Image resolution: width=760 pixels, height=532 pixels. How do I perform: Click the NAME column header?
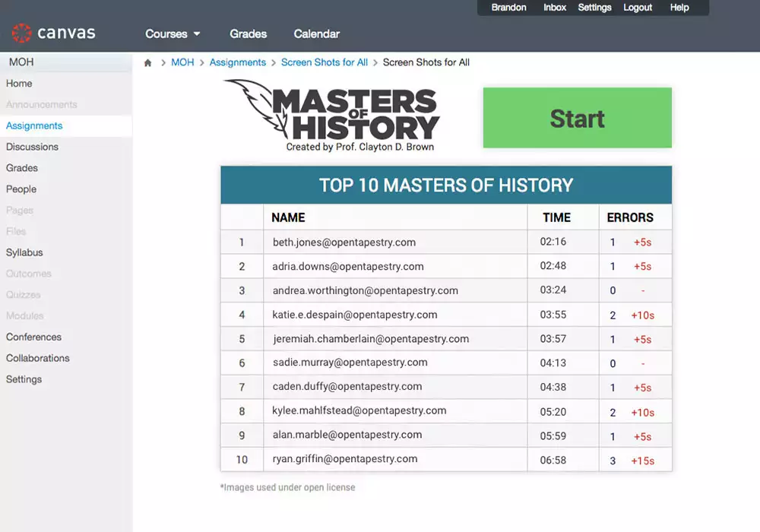pos(288,217)
